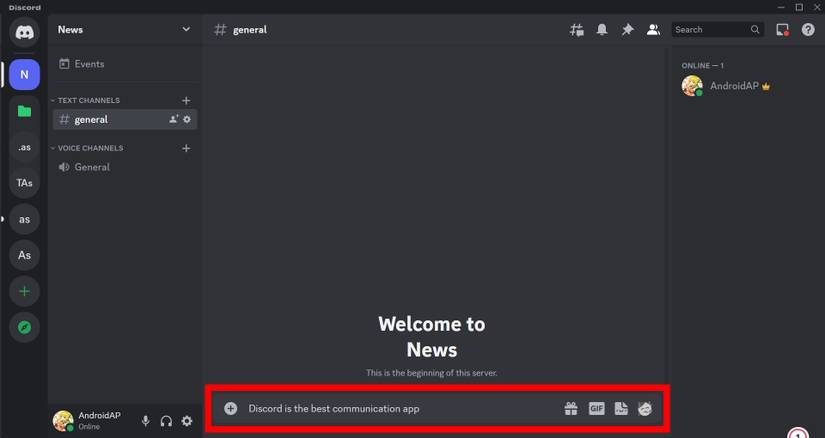Image resolution: width=825 pixels, height=438 pixels.
Task: Open the Help question mark icon
Action: pyautogui.click(x=808, y=30)
